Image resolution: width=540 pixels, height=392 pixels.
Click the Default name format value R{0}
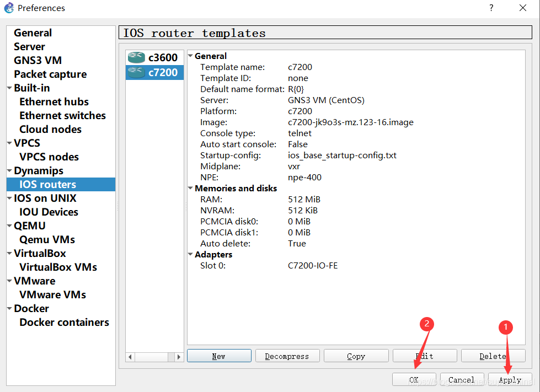pos(296,89)
